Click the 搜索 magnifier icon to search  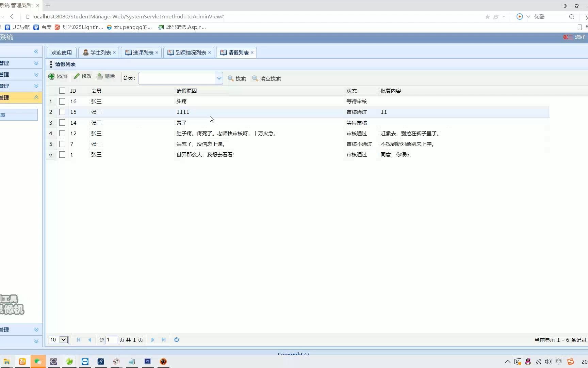[231, 78]
